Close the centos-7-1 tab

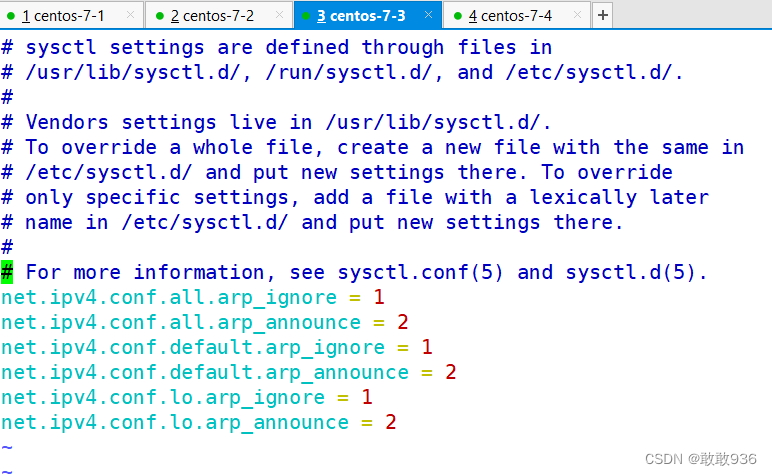point(130,15)
